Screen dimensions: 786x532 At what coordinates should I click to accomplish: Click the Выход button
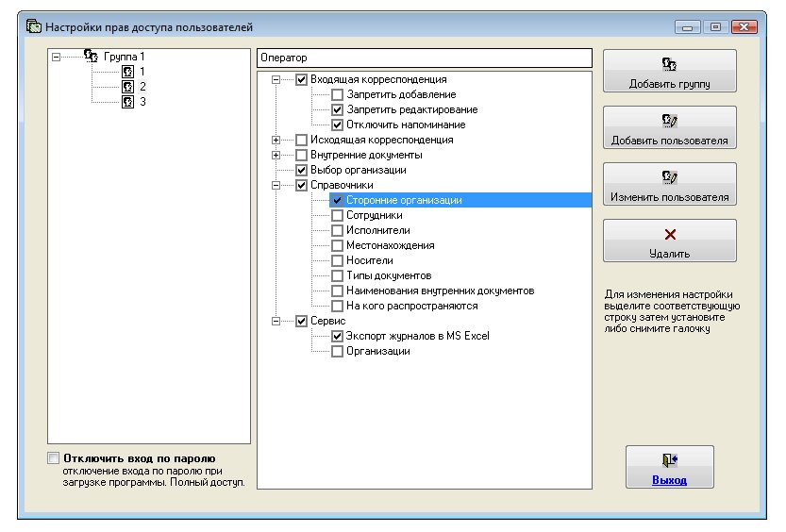(x=670, y=467)
